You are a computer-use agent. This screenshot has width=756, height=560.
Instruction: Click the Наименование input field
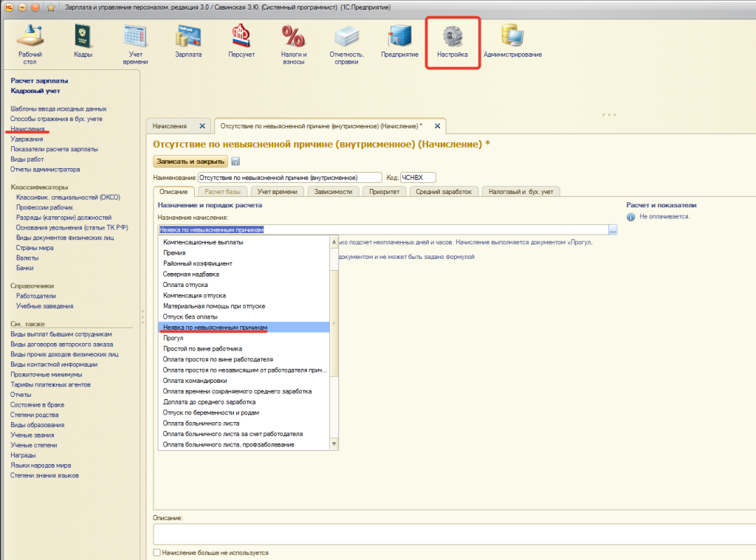(x=290, y=177)
